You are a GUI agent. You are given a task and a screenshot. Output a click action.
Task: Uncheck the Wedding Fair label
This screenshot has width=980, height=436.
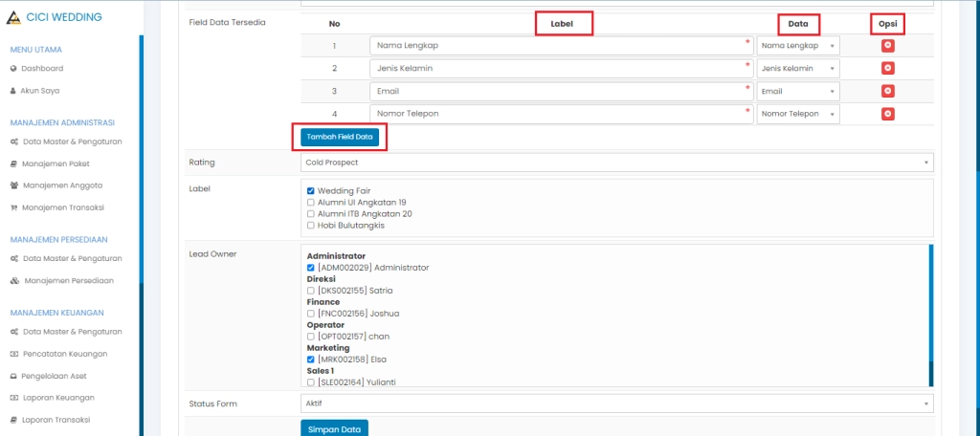pos(310,191)
